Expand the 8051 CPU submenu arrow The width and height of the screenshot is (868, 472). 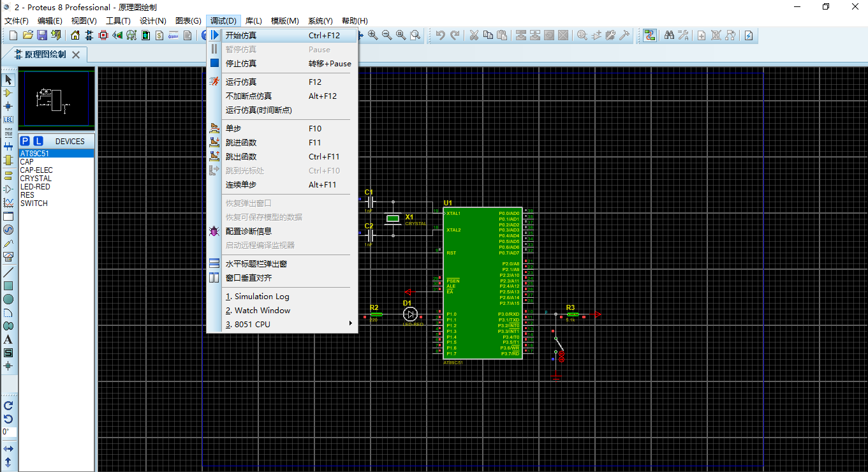click(350, 324)
